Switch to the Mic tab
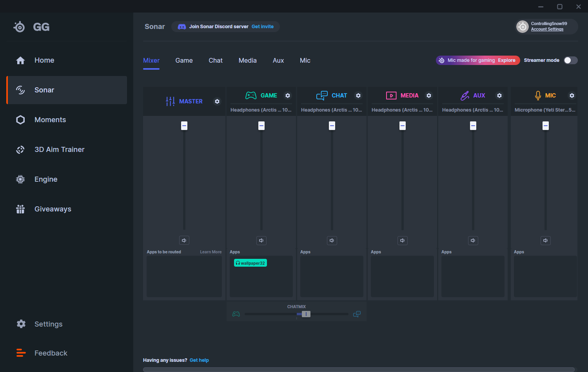The image size is (588, 372). (305, 61)
